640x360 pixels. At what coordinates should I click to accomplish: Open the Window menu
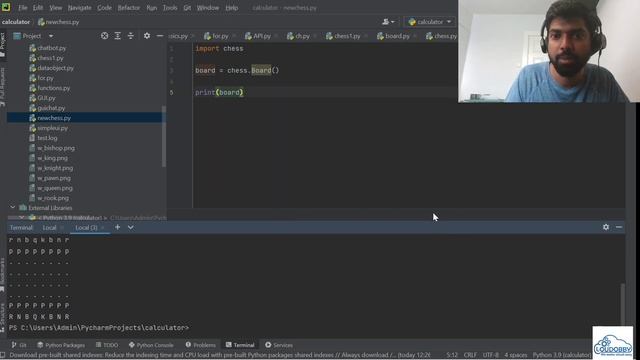[208, 8]
